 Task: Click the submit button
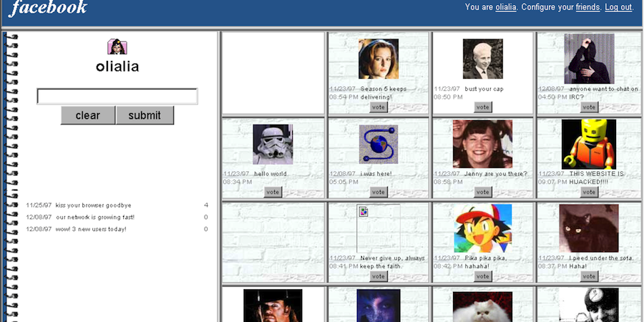point(145,115)
